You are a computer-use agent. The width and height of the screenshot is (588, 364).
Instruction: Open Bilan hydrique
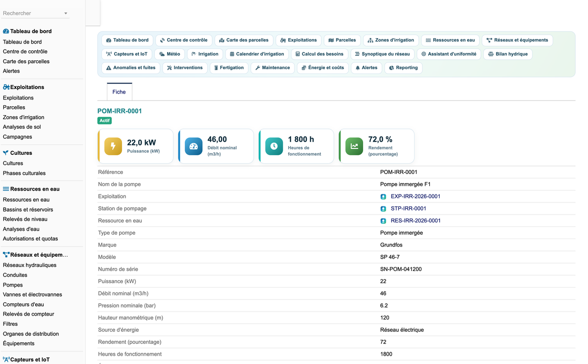click(x=508, y=54)
